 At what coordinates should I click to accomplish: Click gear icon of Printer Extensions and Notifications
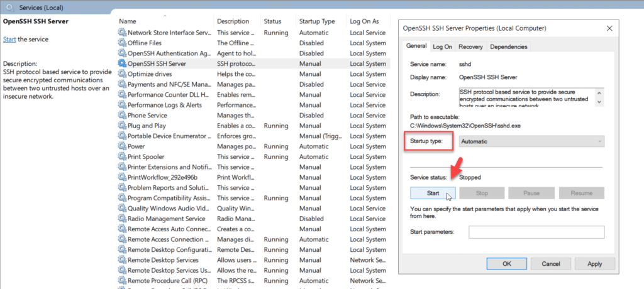(122, 167)
